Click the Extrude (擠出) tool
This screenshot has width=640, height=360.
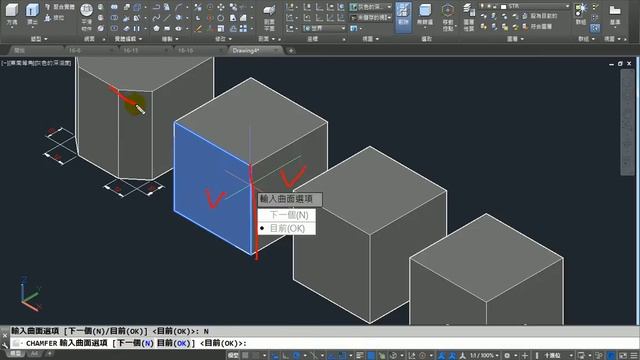32,13
